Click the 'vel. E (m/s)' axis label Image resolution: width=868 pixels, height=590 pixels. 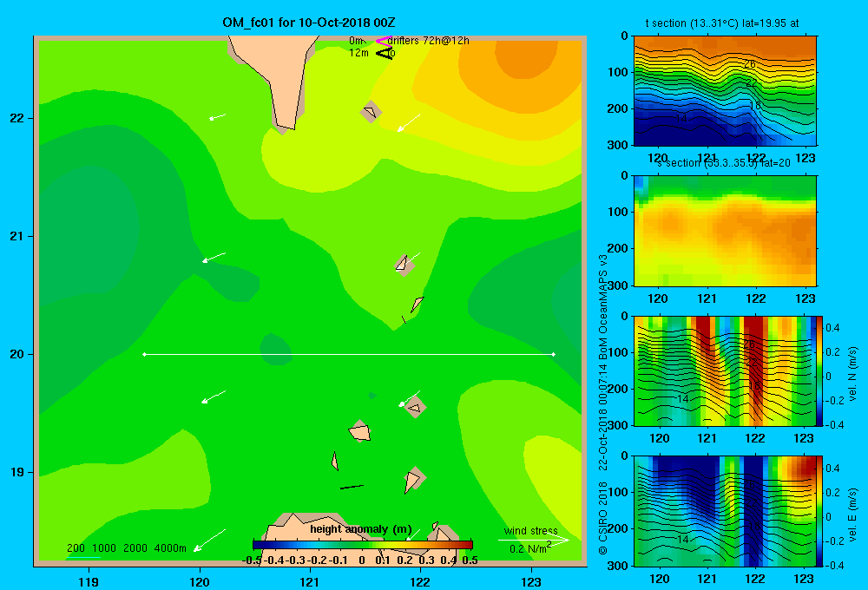coord(852,514)
